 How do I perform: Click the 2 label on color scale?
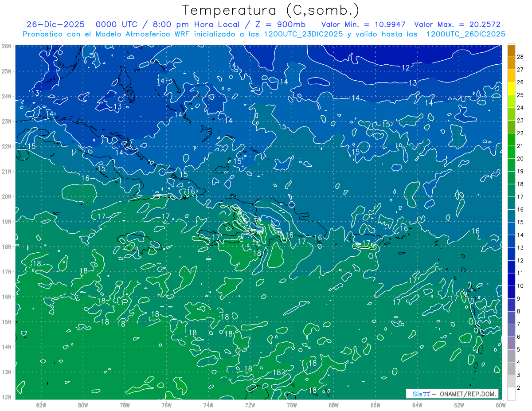[x=519, y=388]
